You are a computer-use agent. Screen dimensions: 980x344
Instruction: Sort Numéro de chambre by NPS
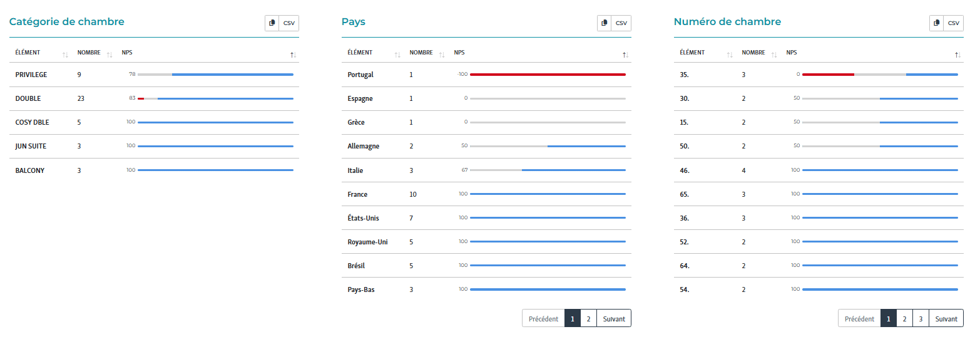957,55
